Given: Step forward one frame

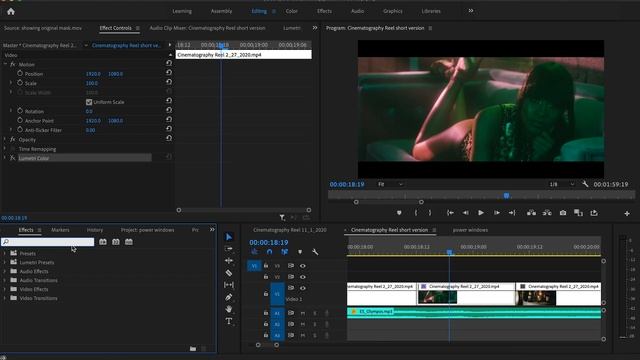Looking at the screenshot, I should (497, 213).
